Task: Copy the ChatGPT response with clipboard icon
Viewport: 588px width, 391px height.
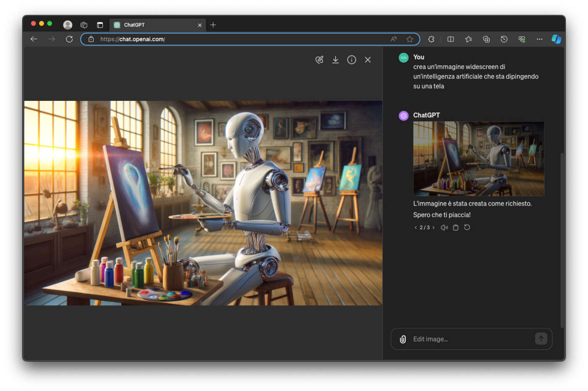Action: pos(455,227)
